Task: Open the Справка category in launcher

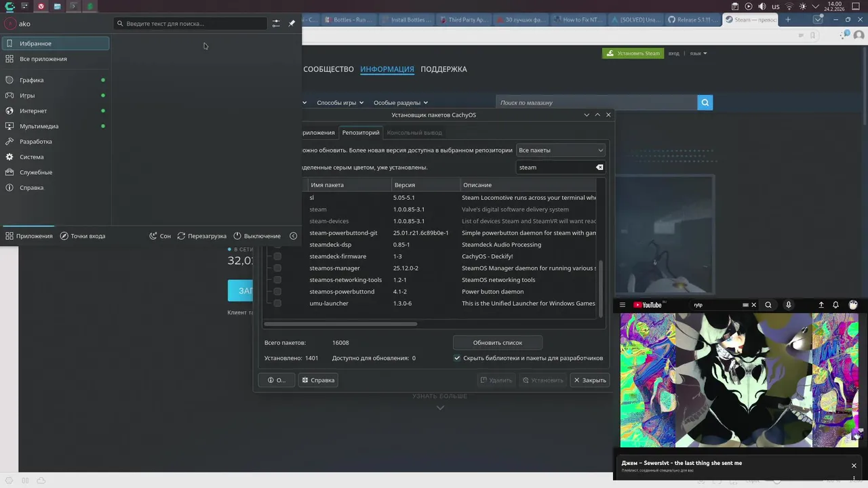Action: coord(56,188)
